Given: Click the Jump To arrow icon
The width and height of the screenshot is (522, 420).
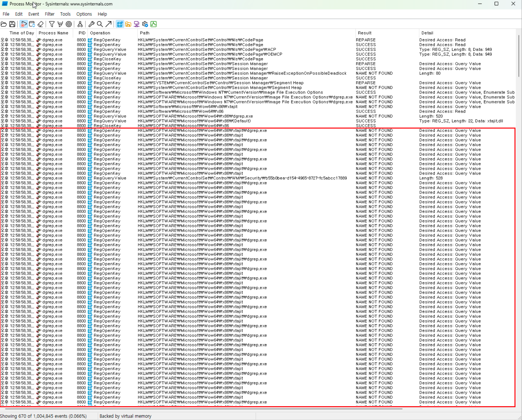Looking at the screenshot, I should pos(108,24).
